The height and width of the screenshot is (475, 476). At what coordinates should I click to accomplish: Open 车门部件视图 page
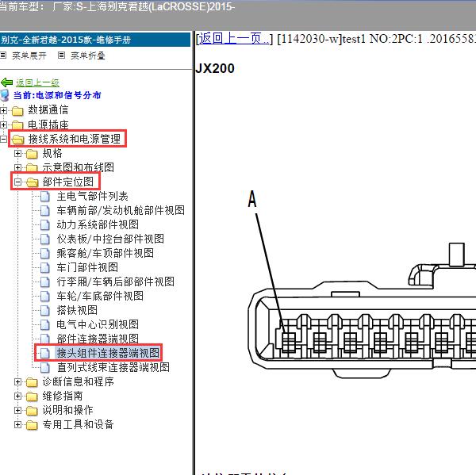87,268
